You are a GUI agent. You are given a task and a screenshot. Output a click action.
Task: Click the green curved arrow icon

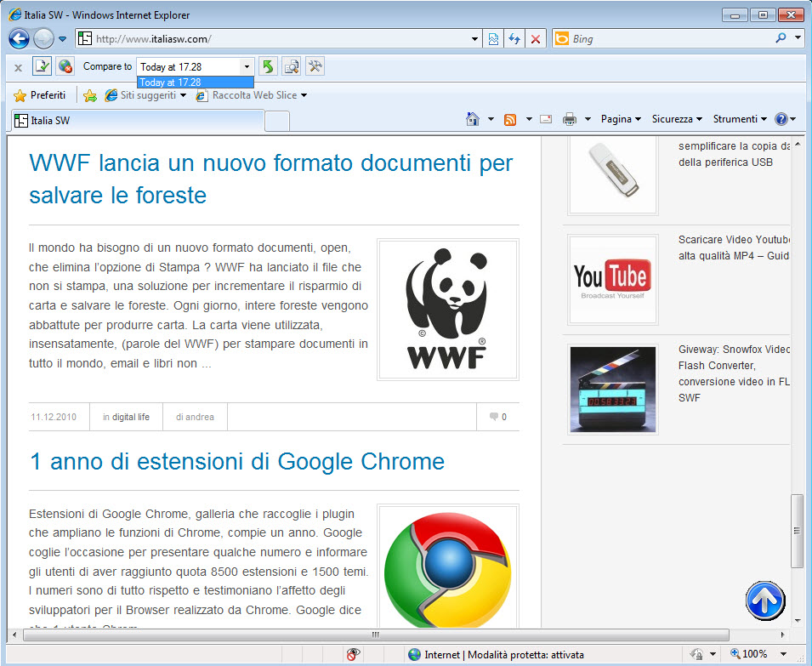click(x=268, y=66)
